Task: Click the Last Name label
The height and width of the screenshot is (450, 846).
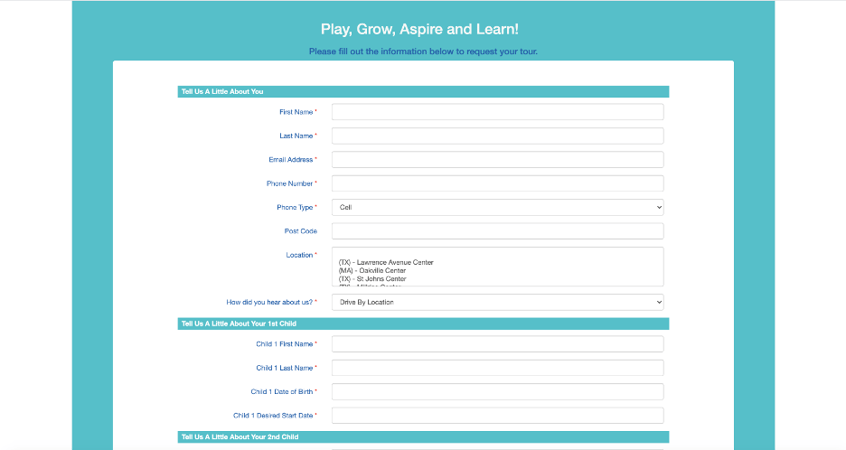Action: [x=298, y=135]
